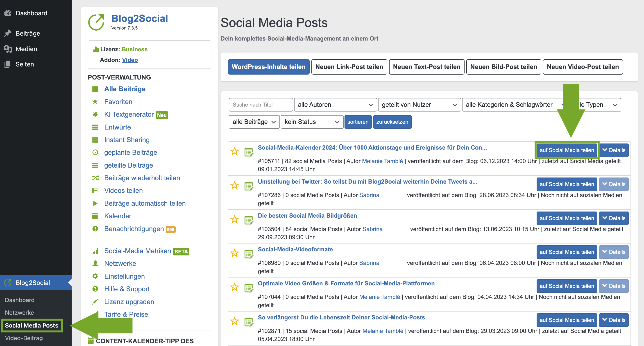Click the Netzwerke person icon
The image size is (644, 346).
pyautogui.click(x=95, y=263)
